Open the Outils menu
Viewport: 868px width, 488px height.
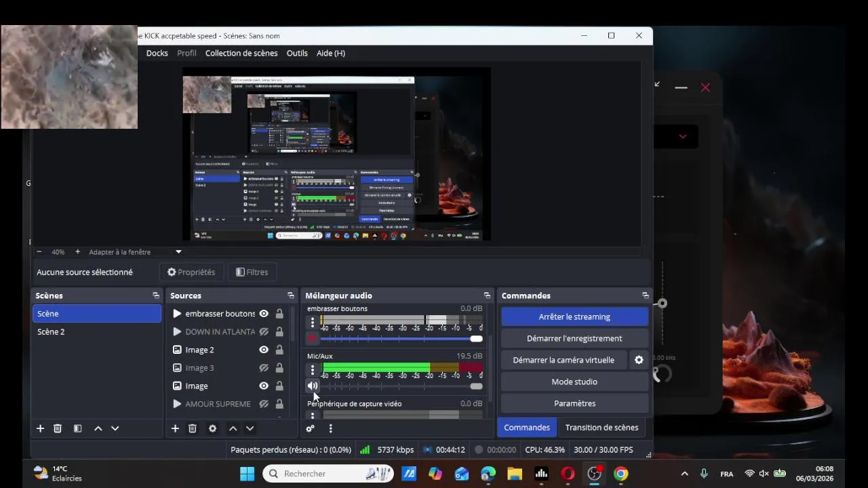pos(297,53)
